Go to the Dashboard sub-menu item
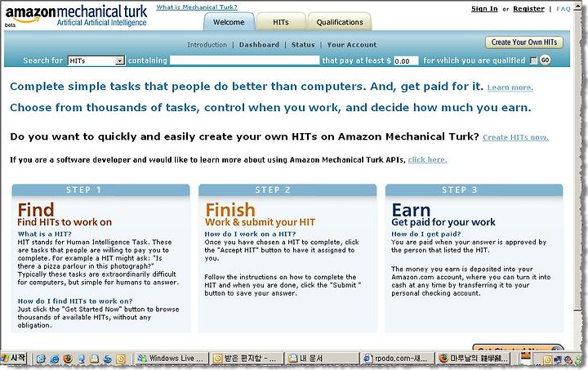 tap(259, 45)
